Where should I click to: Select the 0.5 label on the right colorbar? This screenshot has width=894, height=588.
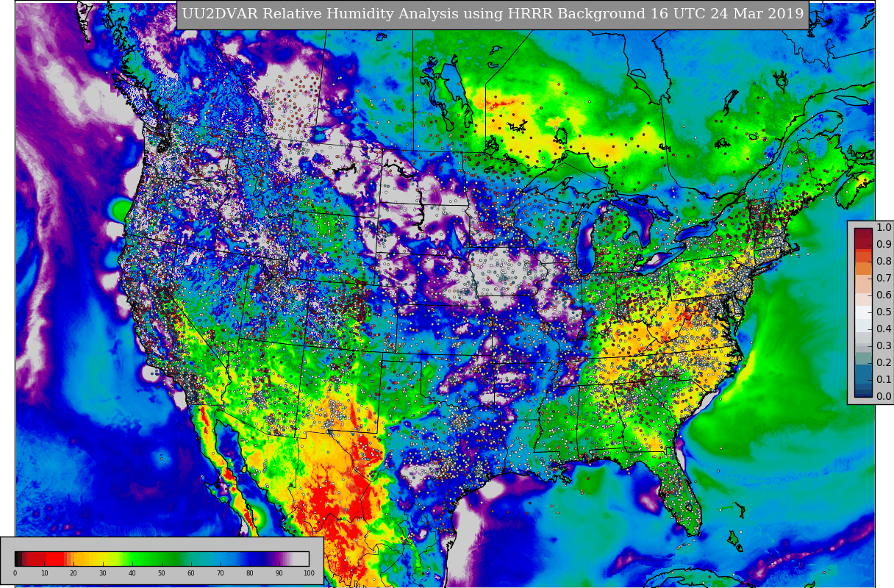[884, 312]
